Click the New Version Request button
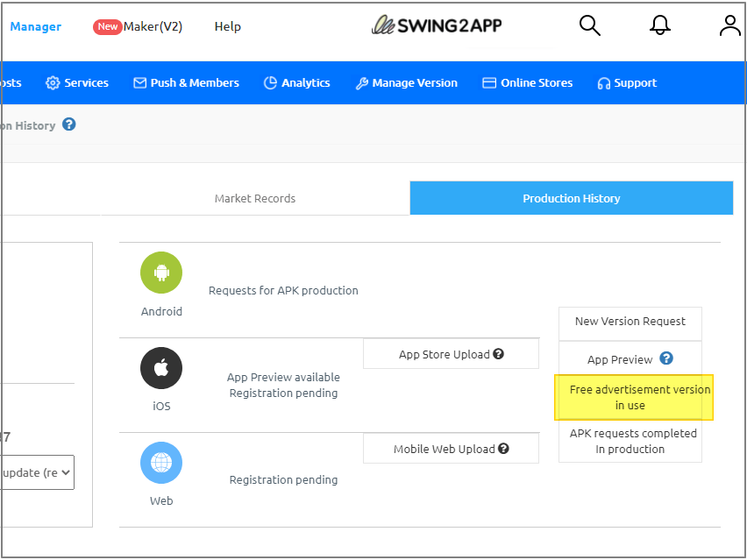 pos(630,323)
